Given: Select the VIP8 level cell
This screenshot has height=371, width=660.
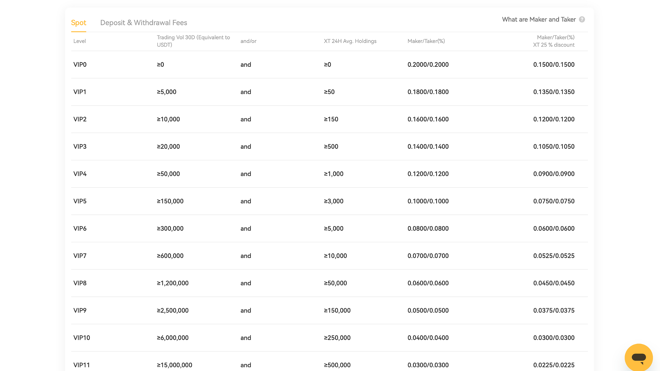Looking at the screenshot, I should pyautogui.click(x=80, y=283).
